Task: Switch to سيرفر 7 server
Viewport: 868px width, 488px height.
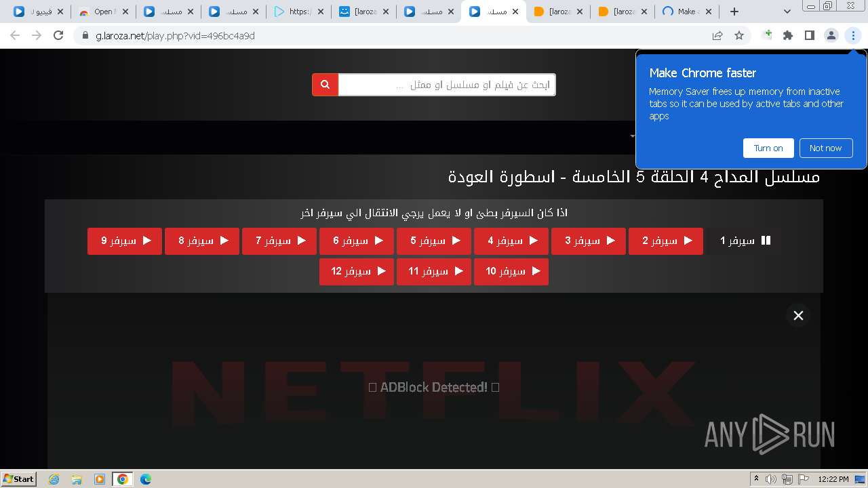Action: 279,241
